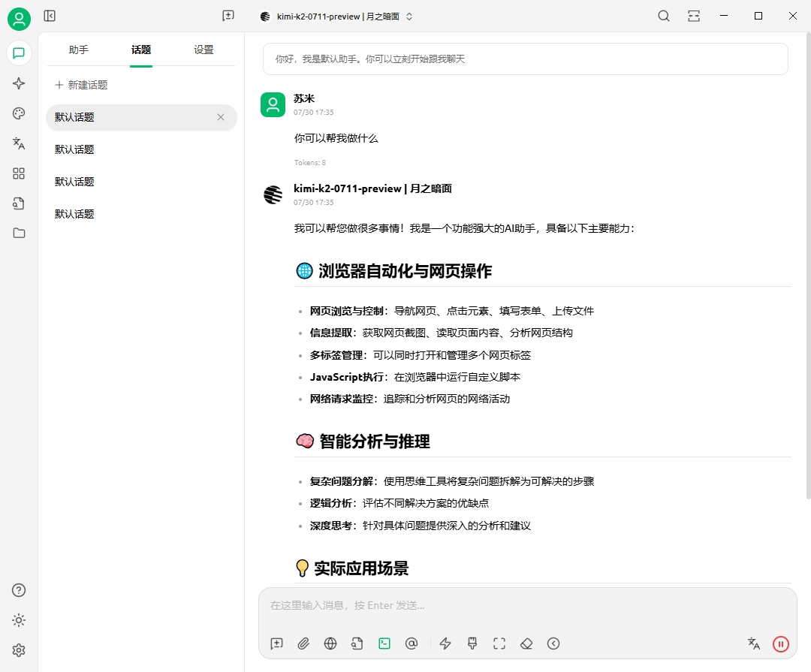Click the 复杂问题分解 bullet line
Viewport: 811px width, 672px height.
[451, 481]
